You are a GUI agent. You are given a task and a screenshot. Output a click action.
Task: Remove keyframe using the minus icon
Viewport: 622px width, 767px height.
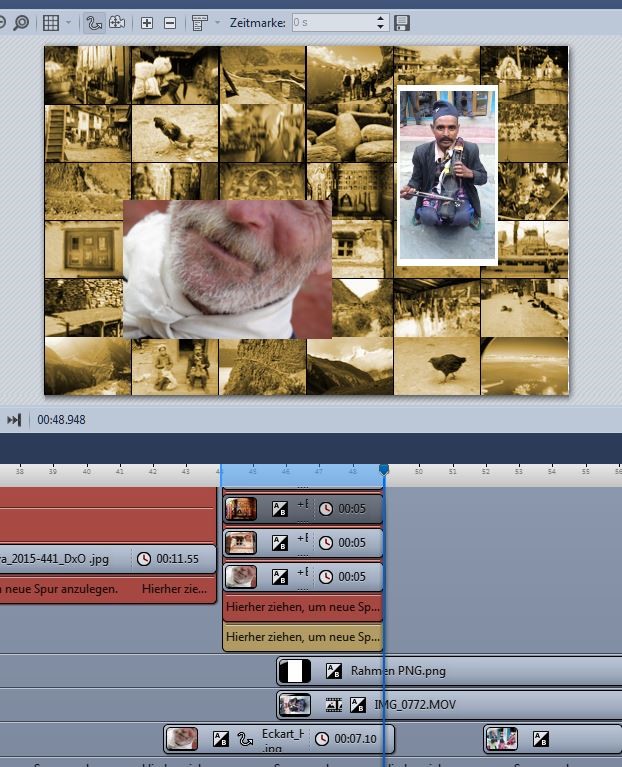[169, 22]
